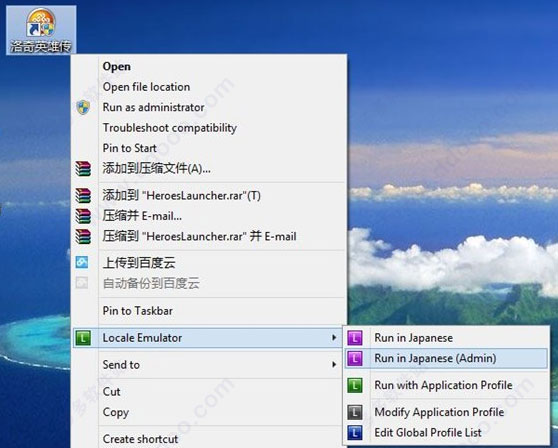
Task: Click the greyed icon beside 自动备份到百度云
Action: point(82,283)
